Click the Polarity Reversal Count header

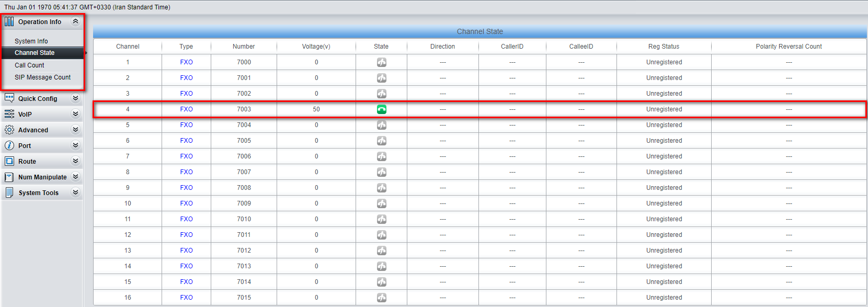(789, 47)
